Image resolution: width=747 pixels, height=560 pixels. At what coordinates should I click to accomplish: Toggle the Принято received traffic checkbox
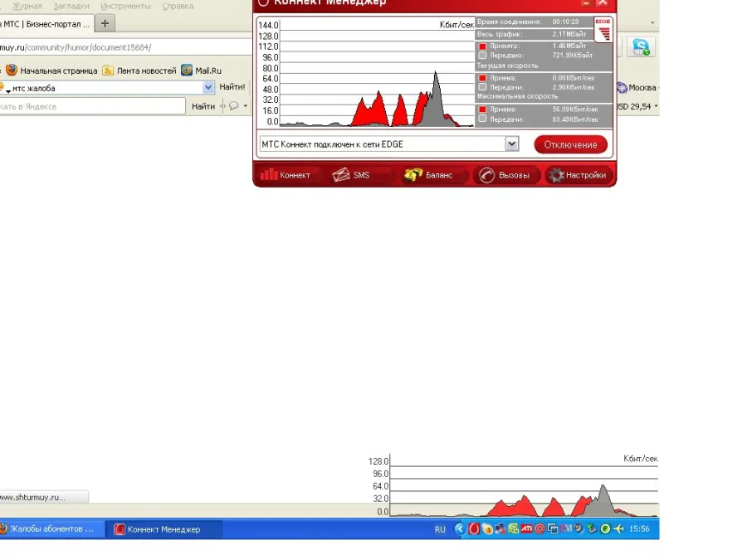click(482, 46)
